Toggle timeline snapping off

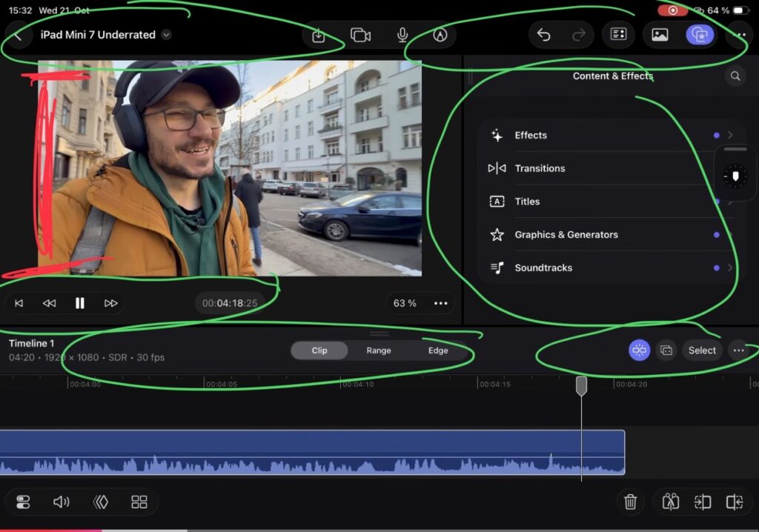639,350
